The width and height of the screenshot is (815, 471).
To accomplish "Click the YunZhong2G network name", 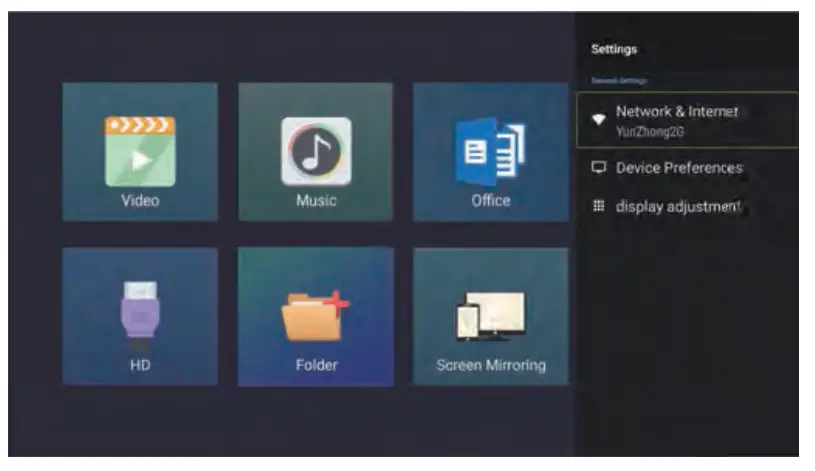I will click(x=650, y=132).
